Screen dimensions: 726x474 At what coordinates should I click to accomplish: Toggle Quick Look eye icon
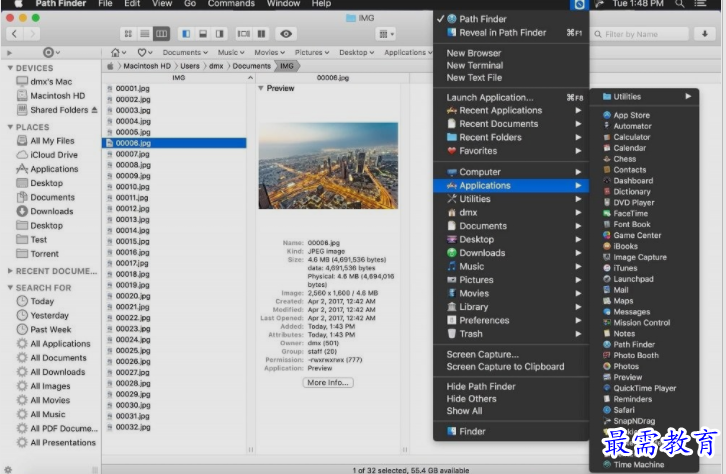coord(286,34)
